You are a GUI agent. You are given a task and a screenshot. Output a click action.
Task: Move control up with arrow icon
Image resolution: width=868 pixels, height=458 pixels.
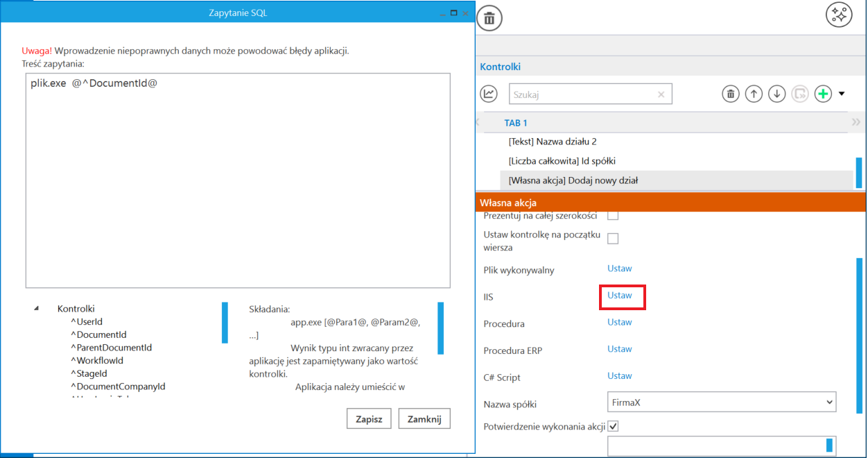754,94
